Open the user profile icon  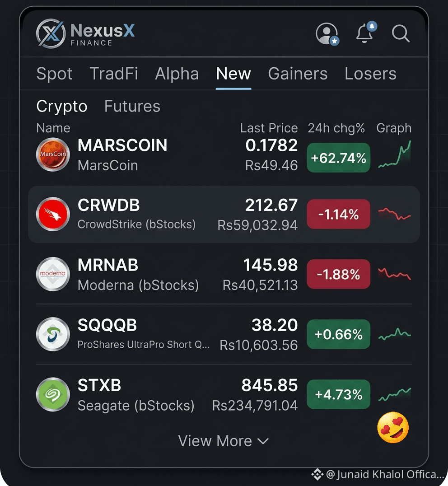tap(327, 33)
